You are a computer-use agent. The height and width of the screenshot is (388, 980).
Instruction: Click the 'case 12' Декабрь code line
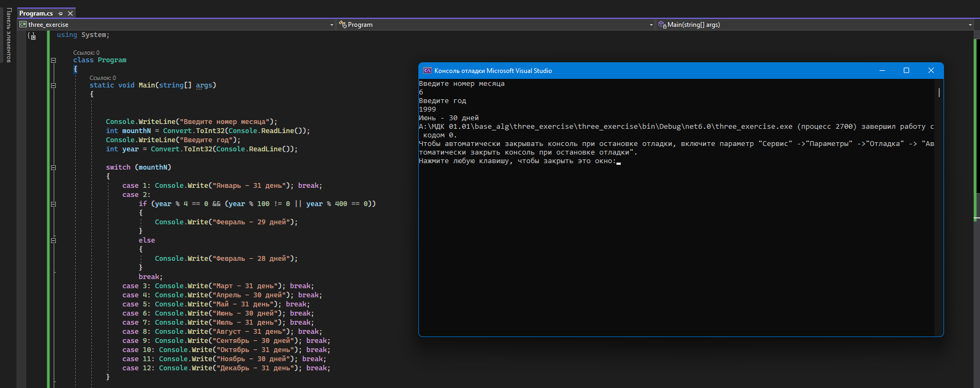tap(226, 368)
